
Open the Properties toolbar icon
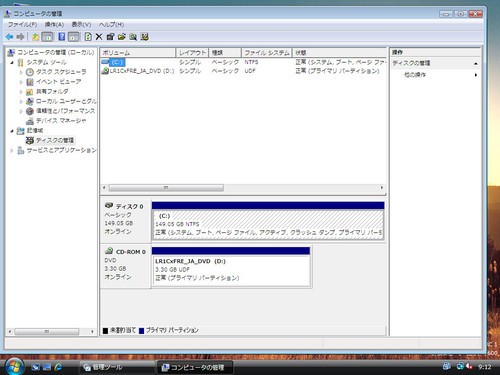tap(110, 37)
